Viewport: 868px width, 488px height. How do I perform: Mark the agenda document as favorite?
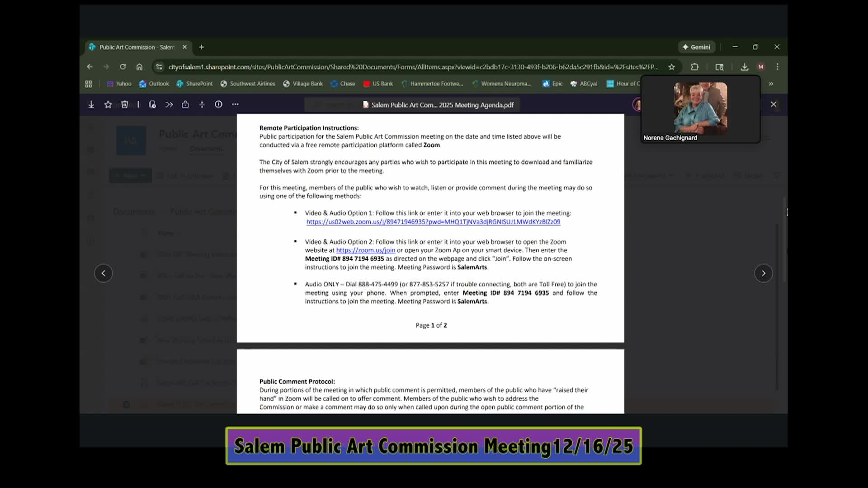[x=108, y=104]
